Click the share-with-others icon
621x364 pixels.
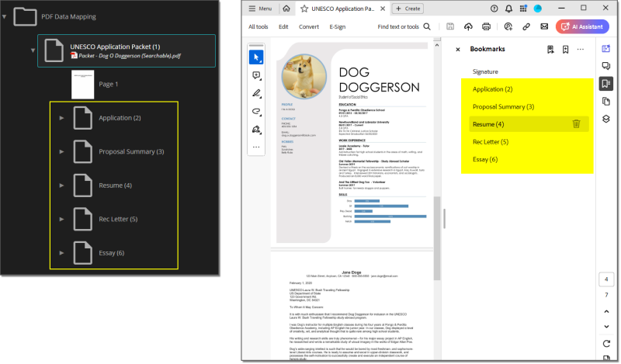(508, 26)
